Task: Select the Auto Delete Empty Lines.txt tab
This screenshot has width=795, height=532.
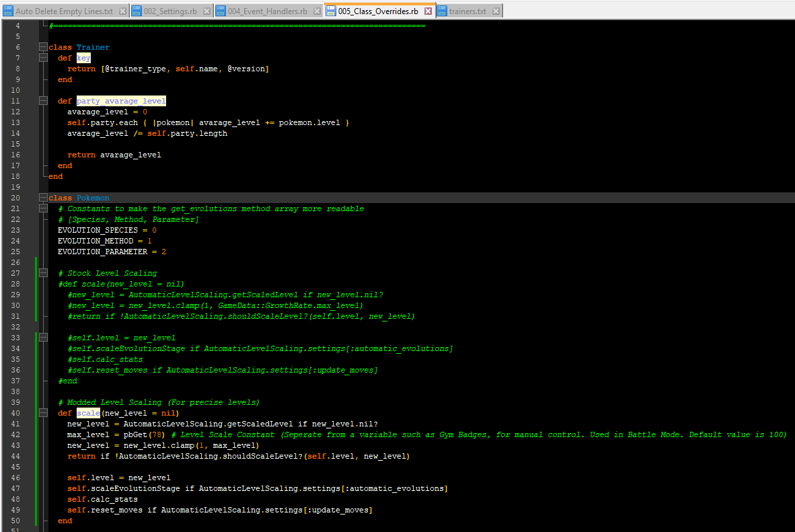Action: (63, 11)
